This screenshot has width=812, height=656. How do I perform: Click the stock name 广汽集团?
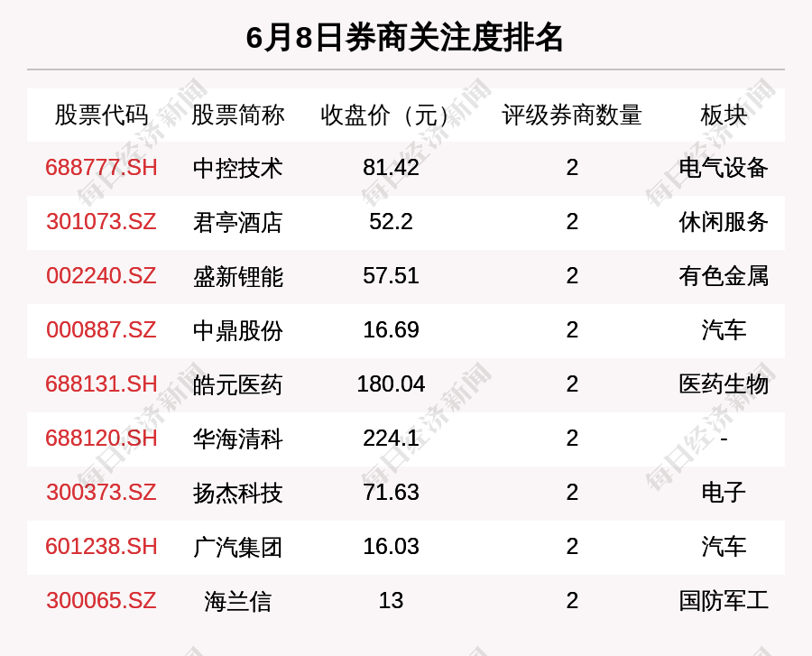click(237, 547)
